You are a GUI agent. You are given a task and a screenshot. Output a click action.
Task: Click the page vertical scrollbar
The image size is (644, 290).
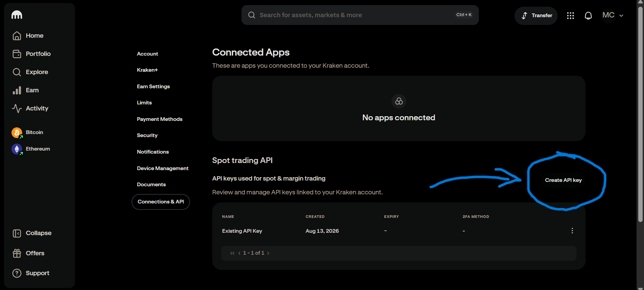[x=640, y=114]
